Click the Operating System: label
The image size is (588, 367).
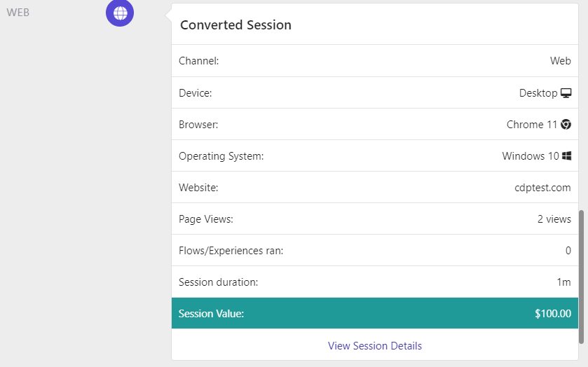(x=221, y=156)
